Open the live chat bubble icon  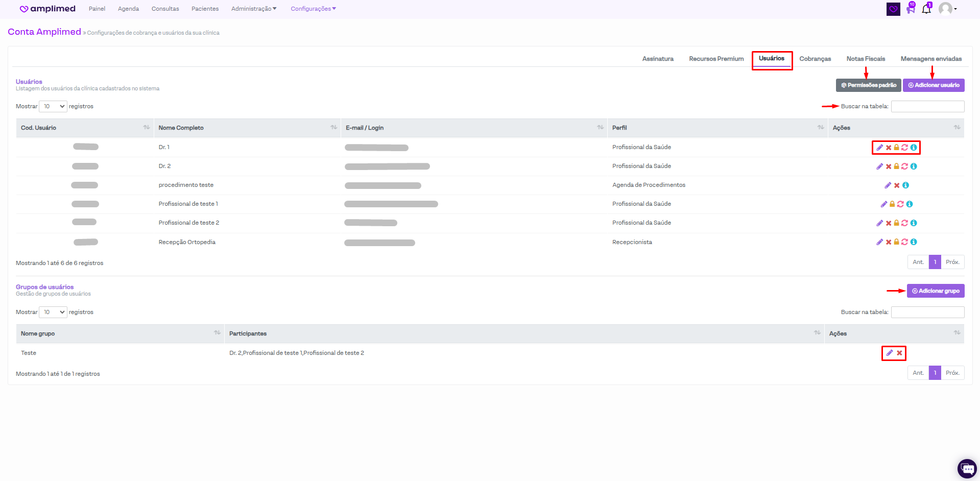(x=967, y=468)
